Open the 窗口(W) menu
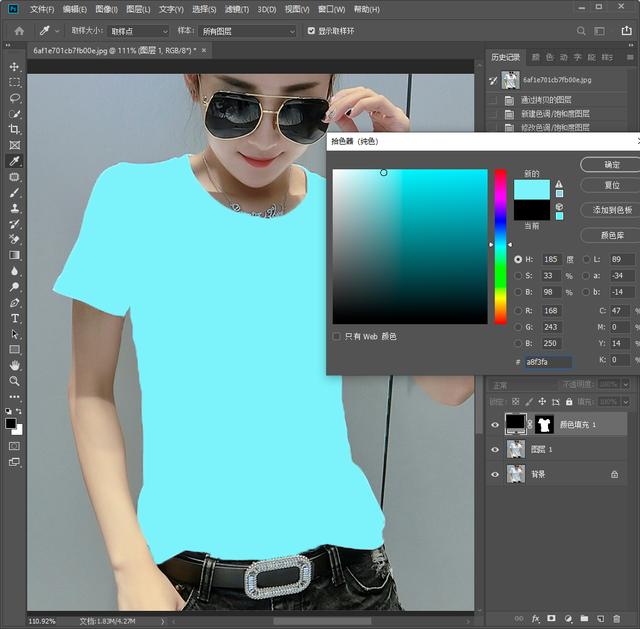Viewport: 640px width, 629px height. 331,9
